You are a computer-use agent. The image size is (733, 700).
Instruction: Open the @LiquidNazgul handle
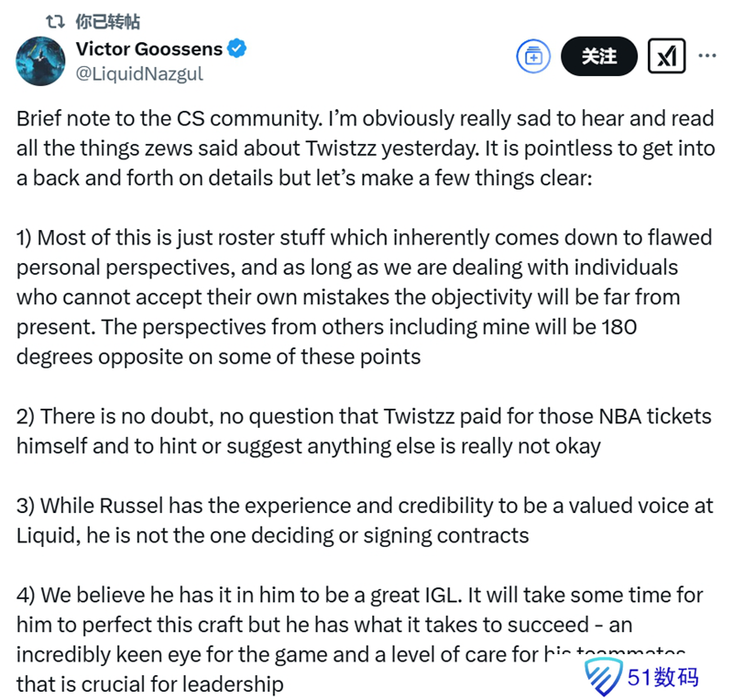tap(139, 74)
